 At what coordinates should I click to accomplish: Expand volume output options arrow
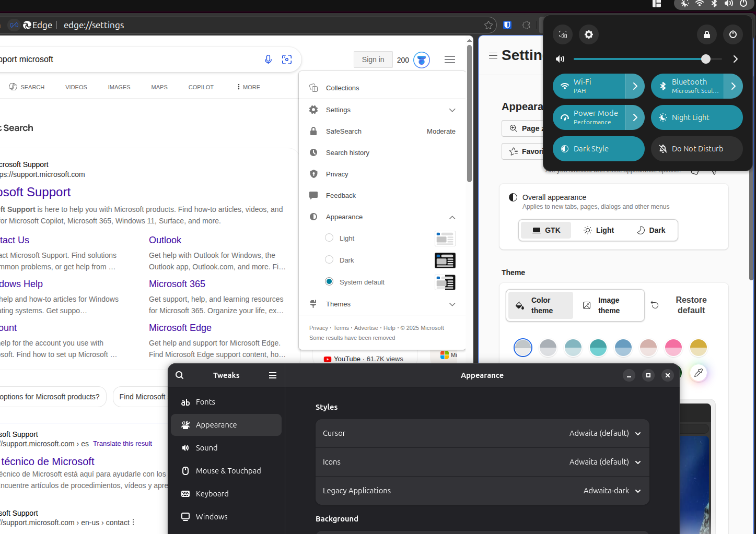pyautogui.click(x=735, y=59)
